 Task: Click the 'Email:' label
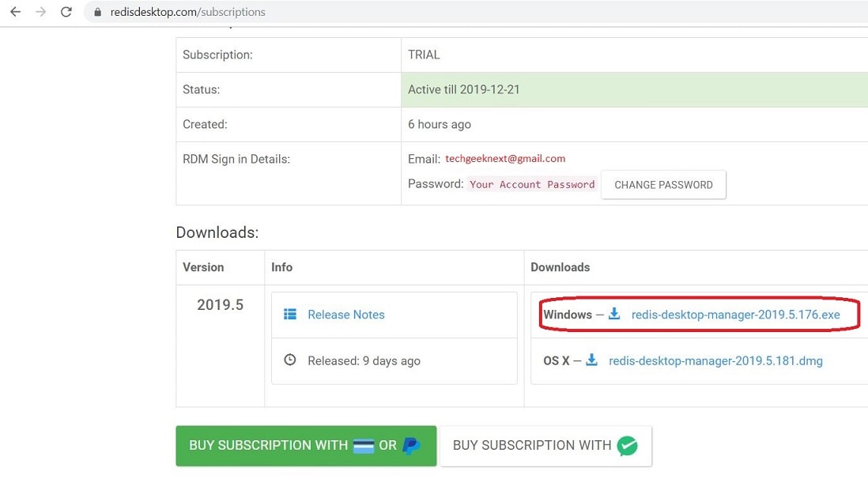click(424, 160)
